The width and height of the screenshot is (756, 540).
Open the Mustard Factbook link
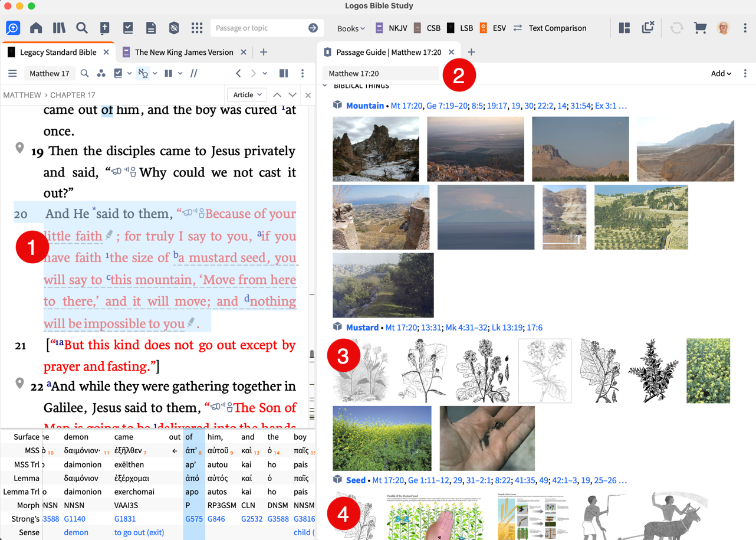(362, 328)
